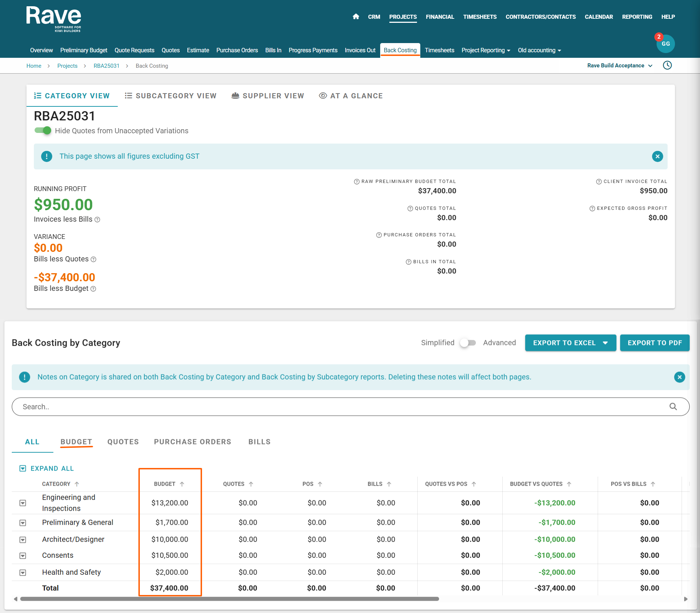This screenshot has height=613, width=700.
Task: Open the Purchase Orders subnav link
Action: [x=237, y=50]
